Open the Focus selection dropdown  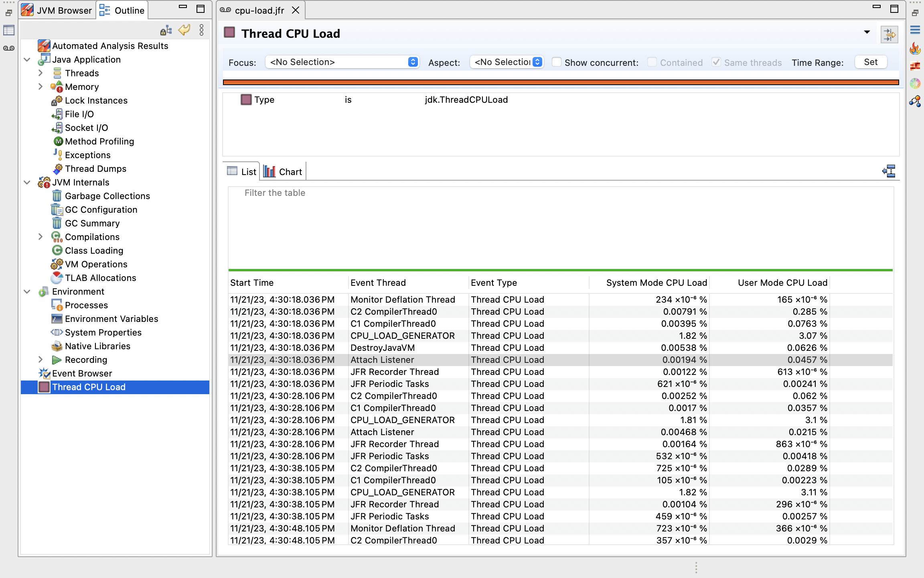(342, 62)
